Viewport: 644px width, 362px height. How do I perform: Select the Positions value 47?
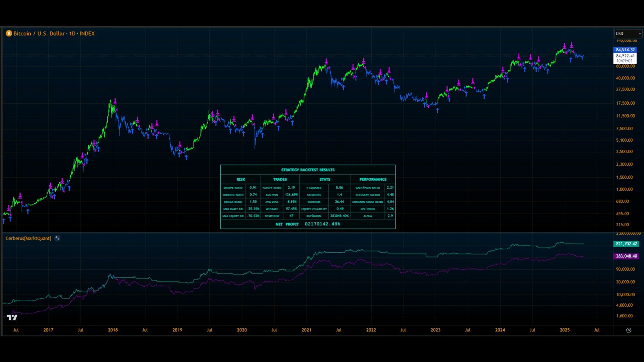[x=291, y=216]
